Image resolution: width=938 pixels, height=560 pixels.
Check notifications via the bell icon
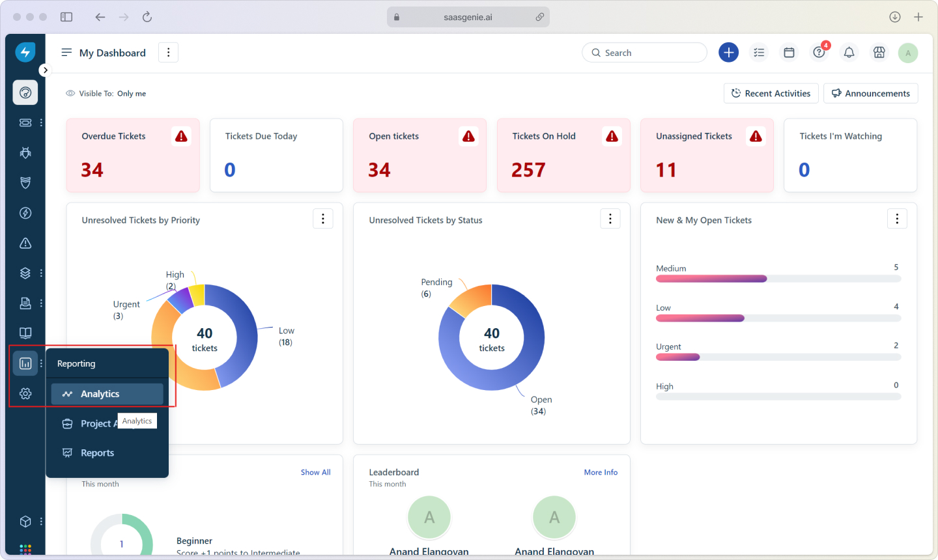pyautogui.click(x=849, y=52)
